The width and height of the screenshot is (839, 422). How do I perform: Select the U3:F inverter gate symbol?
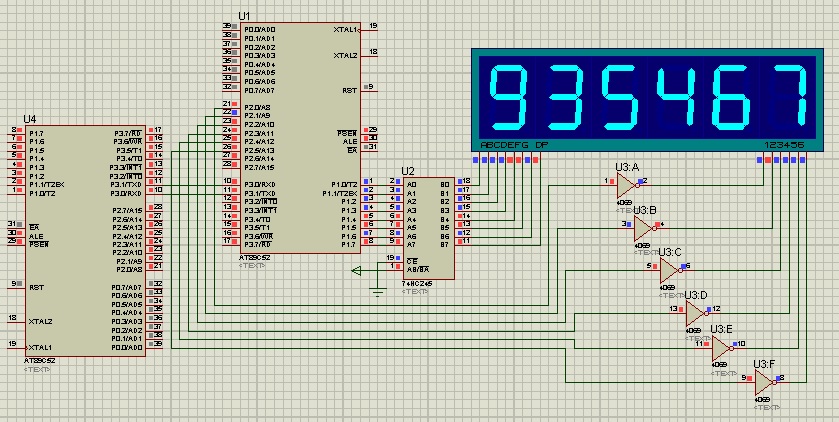point(764,382)
